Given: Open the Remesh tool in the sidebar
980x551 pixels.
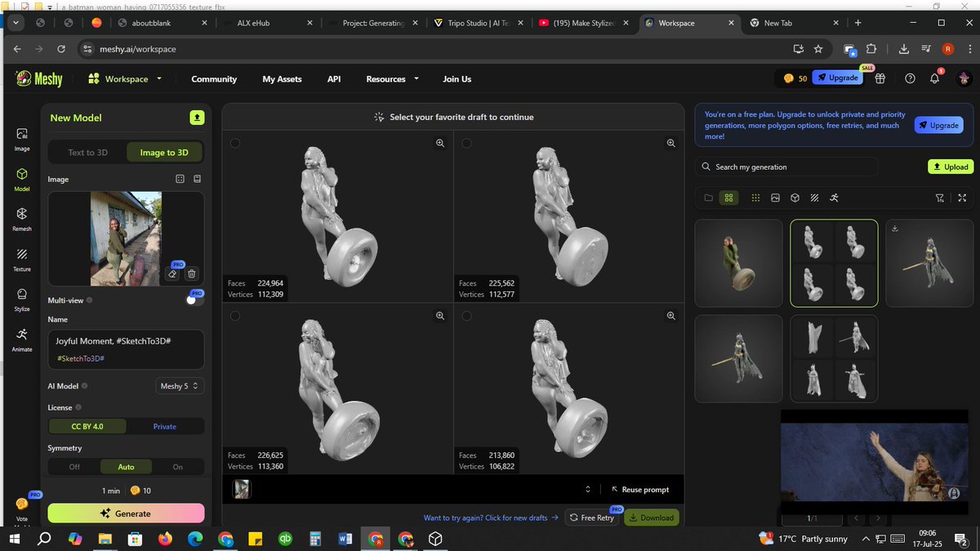Looking at the screenshot, I should (x=22, y=218).
